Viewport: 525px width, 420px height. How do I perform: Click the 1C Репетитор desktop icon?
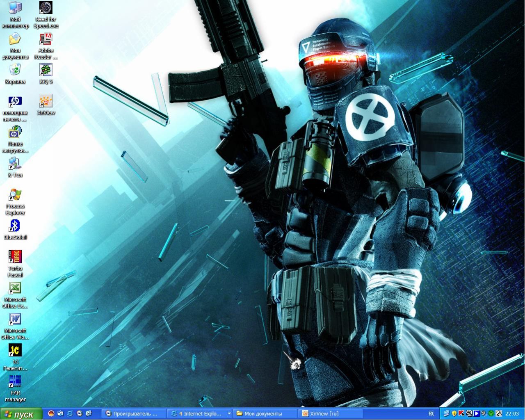(x=15, y=350)
